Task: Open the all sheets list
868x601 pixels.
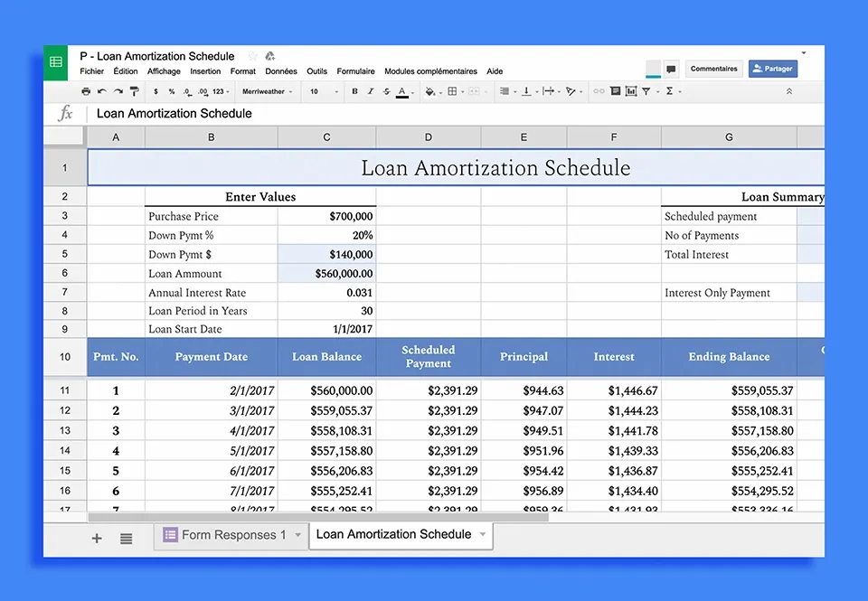Action: [x=126, y=539]
